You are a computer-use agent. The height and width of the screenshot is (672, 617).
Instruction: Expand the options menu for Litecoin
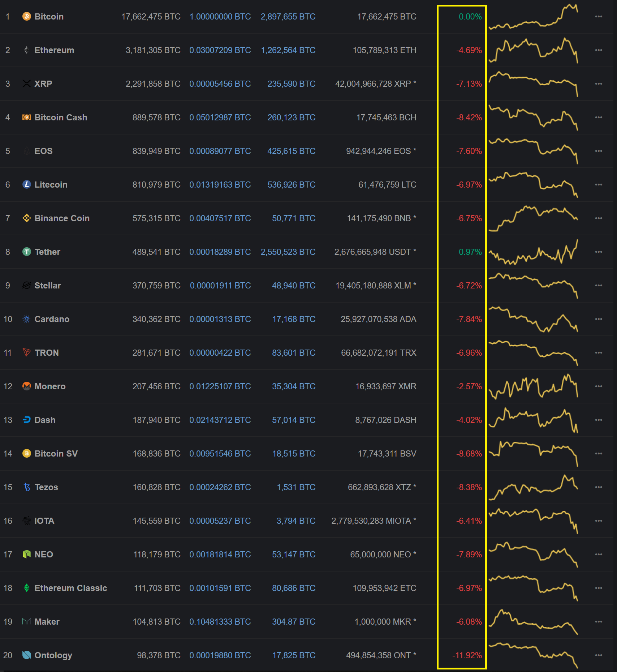[x=599, y=185]
